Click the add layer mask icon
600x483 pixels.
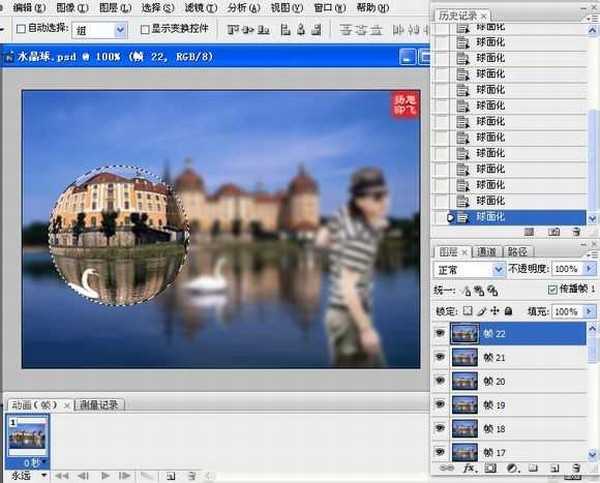491,468
